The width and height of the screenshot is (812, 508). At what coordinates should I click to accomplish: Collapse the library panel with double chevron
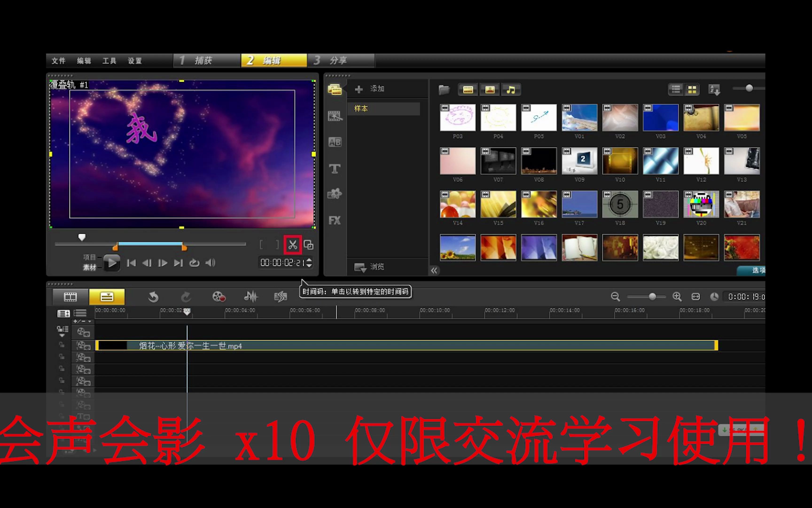[434, 270]
